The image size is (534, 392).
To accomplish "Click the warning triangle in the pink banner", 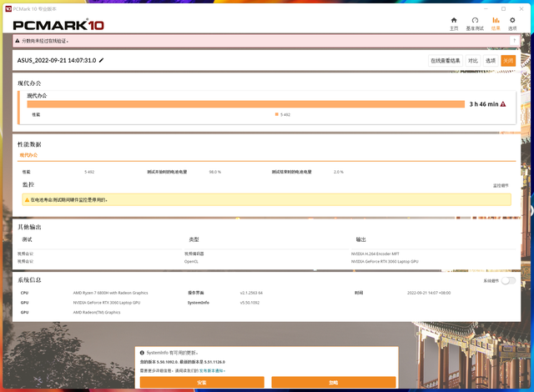I will [18, 41].
